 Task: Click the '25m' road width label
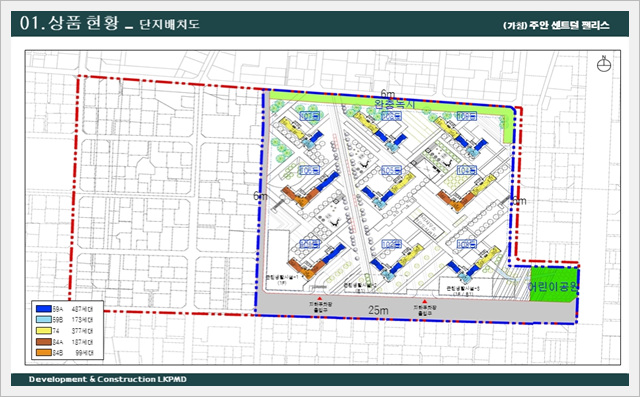pos(378,310)
